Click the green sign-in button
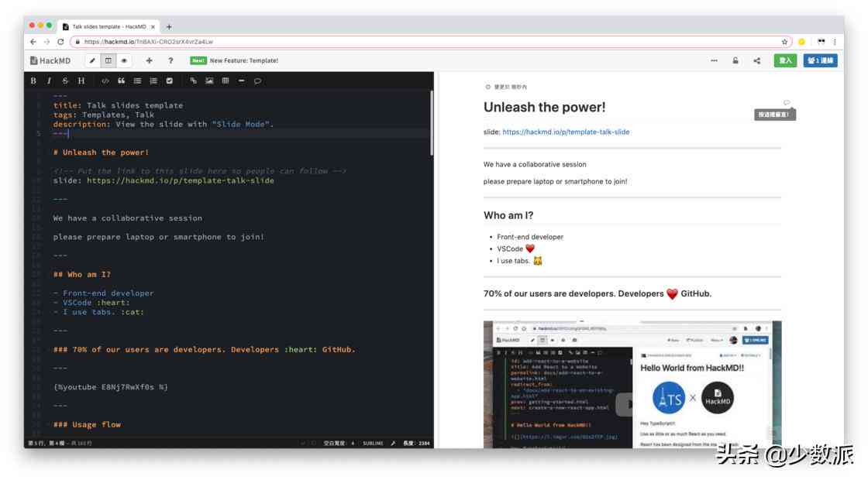Viewport: 868px width, 480px height. 785,60
